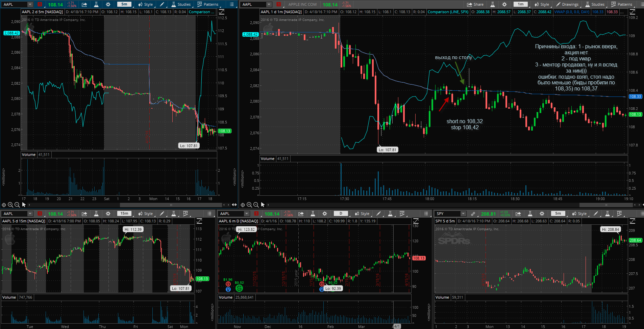Open gear settings in top-left 5m chart

coord(108,4)
